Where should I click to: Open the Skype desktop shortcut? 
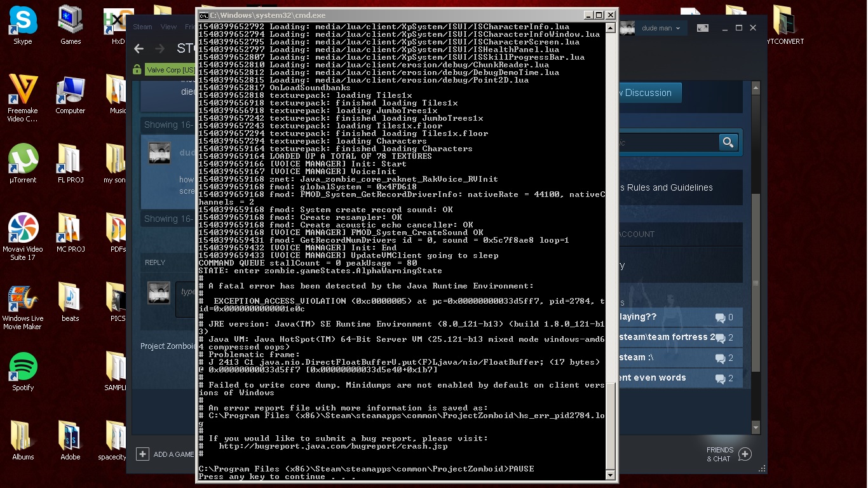tap(23, 24)
